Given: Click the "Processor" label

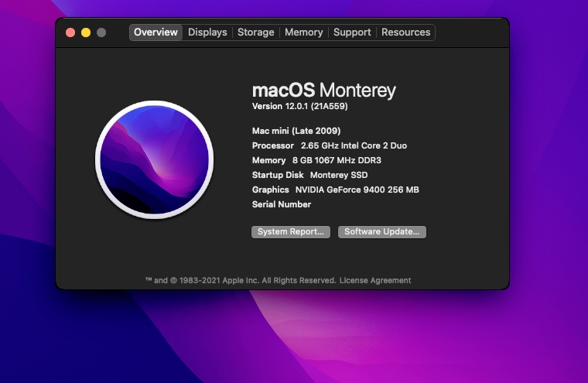Looking at the screenshot, I should click(273, 145).
